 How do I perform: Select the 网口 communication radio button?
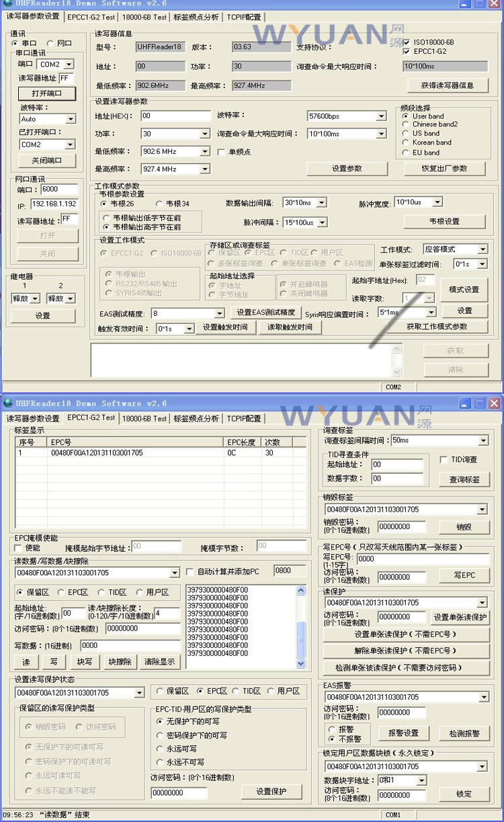[50, 43]
